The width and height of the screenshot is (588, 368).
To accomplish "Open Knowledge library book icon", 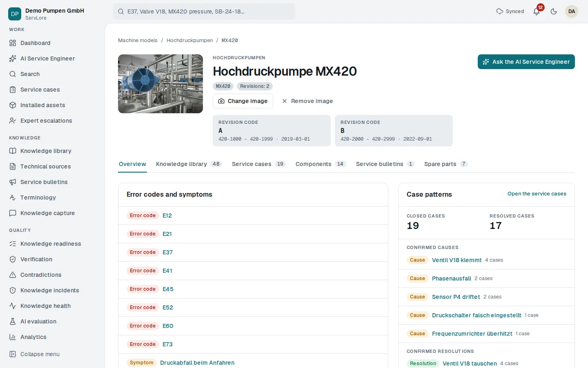I will (13, 151).
